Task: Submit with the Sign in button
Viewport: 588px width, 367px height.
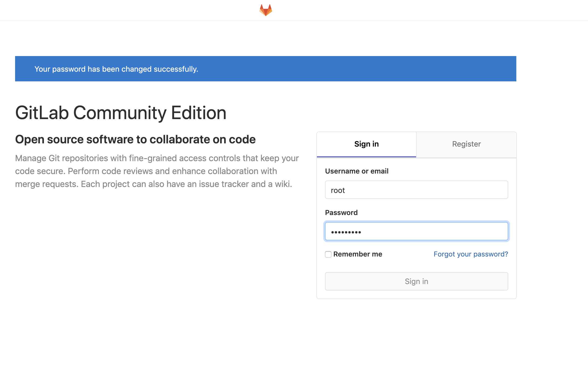Action: (x=416, y=281)
